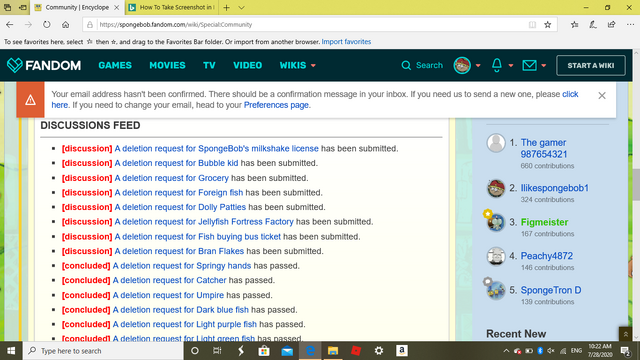
Task: Open concluded request for Dark blue fish
Action: click(180, 310)
